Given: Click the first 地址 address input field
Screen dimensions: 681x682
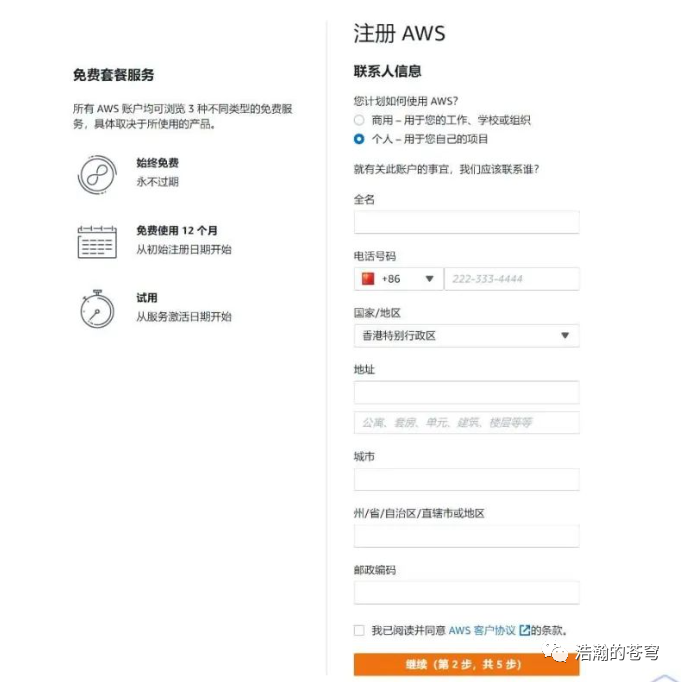Looking at the screenshot, I should [x=466, y=392].
